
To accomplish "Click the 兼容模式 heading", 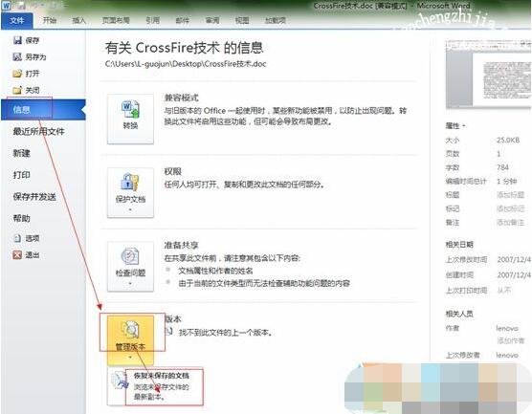I will click(181, 98).
